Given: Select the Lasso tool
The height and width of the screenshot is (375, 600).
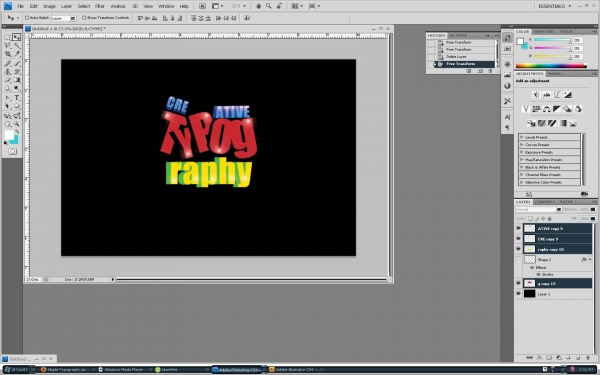Looking at the screenshot, I should click(x=7, y=46).
